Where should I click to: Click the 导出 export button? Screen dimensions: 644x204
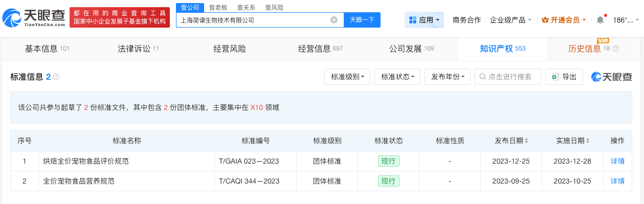[x=564, y=77]
